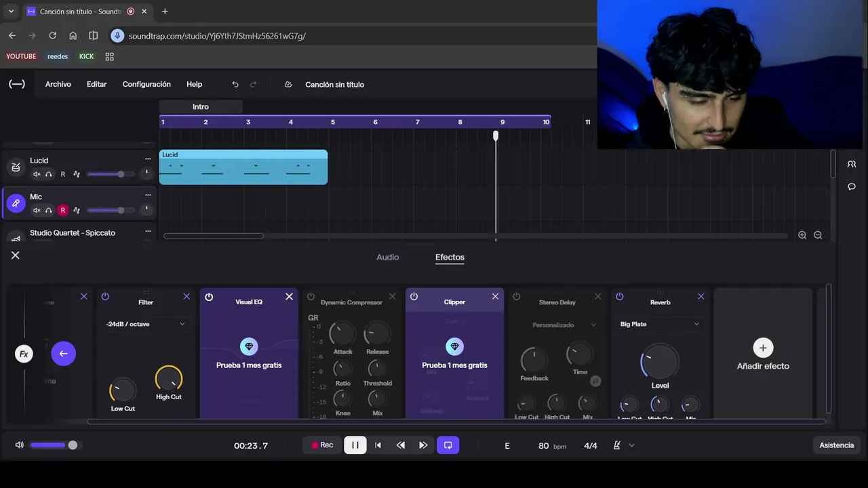Remove the Visual EQ effect

click(x=289, y=296)
